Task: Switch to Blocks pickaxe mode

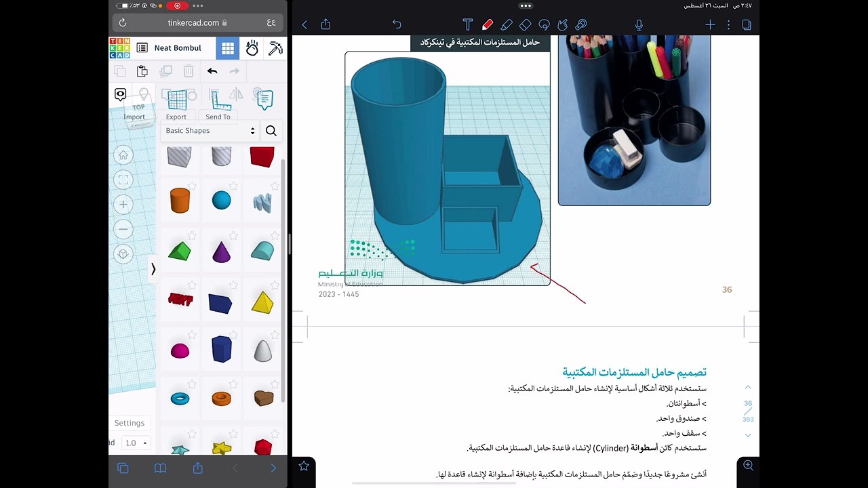Action: pos(275,48)
